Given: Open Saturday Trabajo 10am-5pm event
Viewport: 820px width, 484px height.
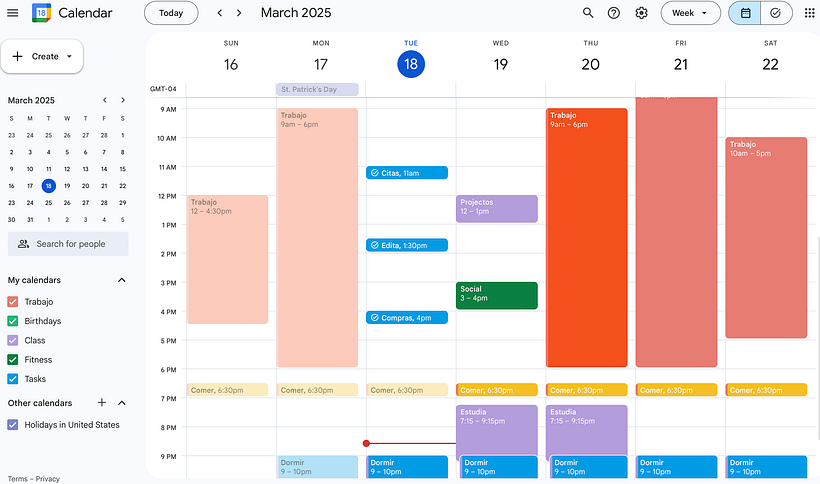Looking at the screenshot, I should pos(766,238).
